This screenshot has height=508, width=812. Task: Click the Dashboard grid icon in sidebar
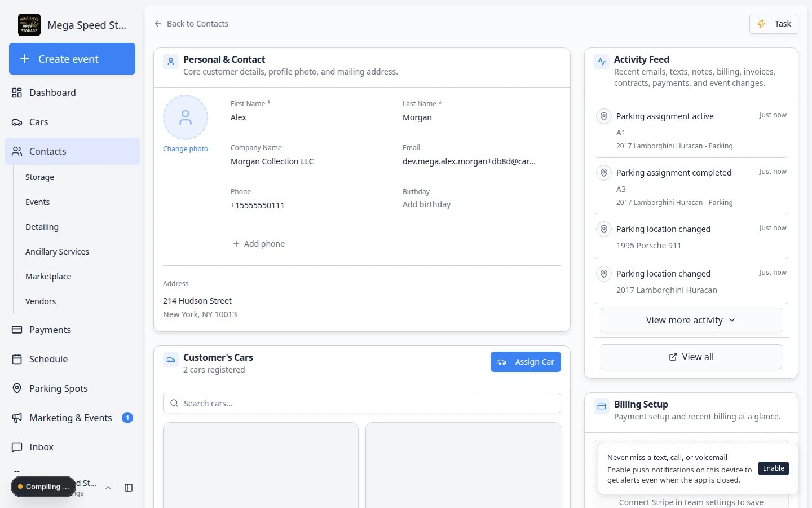pos(17,93)
